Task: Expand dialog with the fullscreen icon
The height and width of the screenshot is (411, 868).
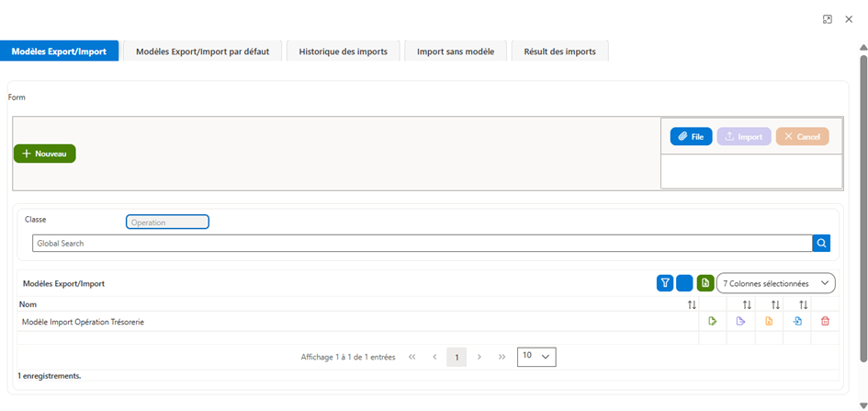Action: (828, 19)
